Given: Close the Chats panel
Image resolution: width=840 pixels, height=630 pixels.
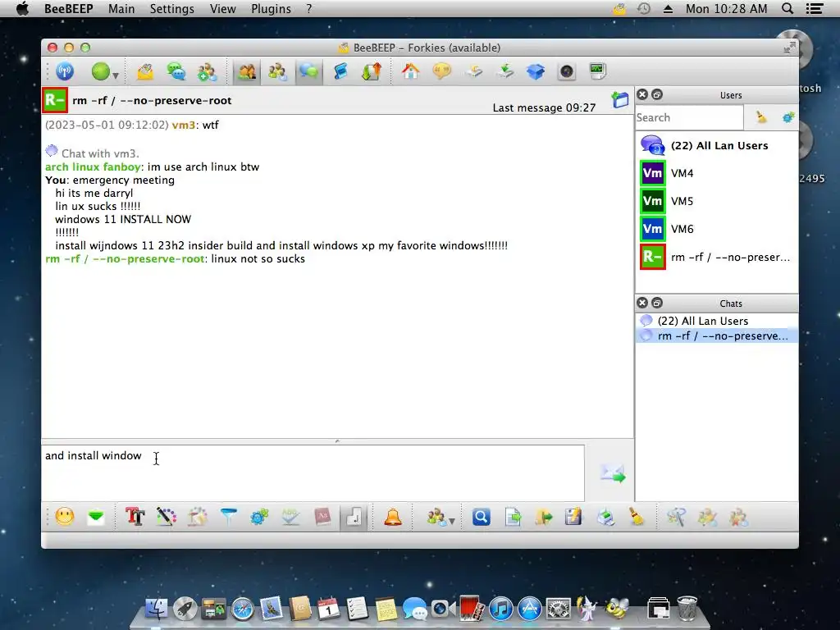Looking at the screenshot, I should pos(642,304).
